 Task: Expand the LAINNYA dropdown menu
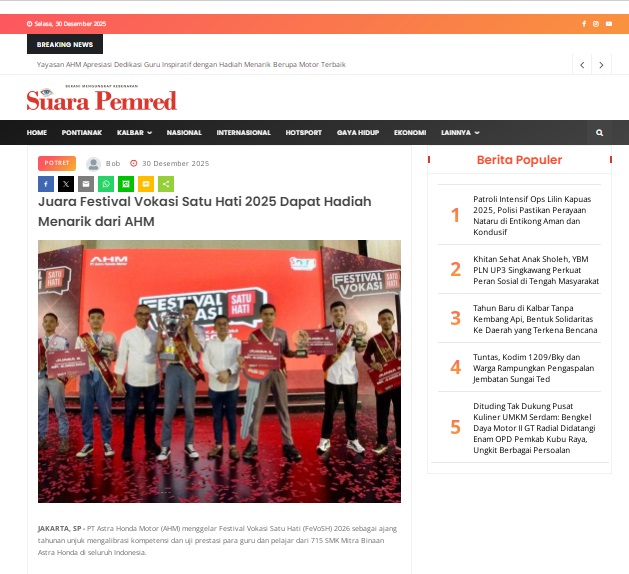tap(460, 132)
